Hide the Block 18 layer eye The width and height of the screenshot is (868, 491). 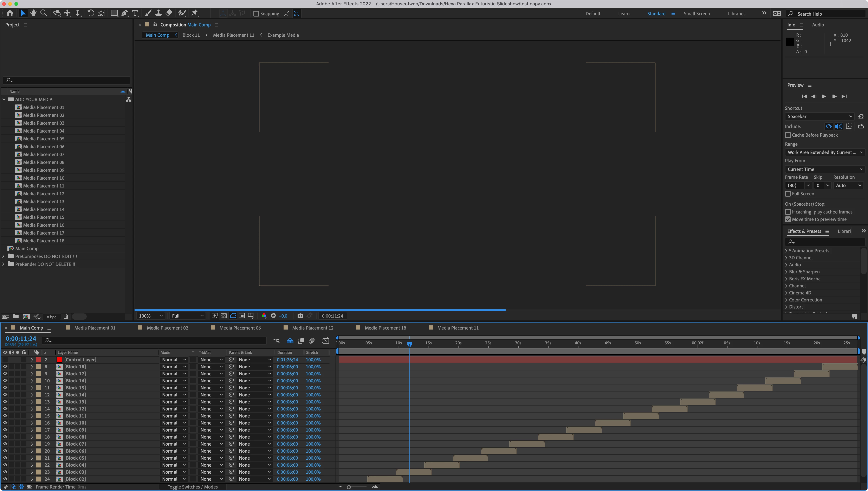click(5, 367)
